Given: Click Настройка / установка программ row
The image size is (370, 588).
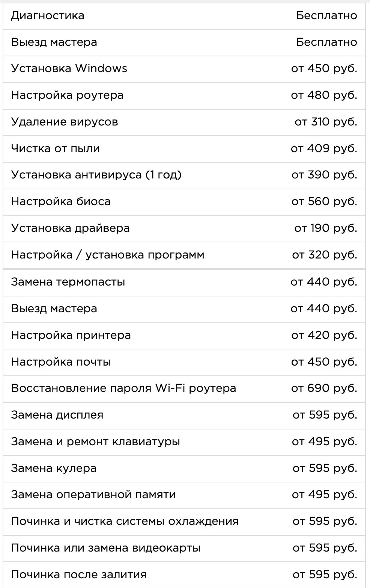Looking at the screenshot, I should click(x=108, y=255).
